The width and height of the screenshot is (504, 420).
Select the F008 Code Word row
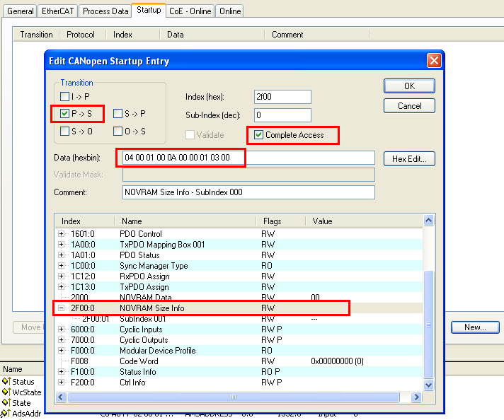pyautogui.click(x=238, y=361)
